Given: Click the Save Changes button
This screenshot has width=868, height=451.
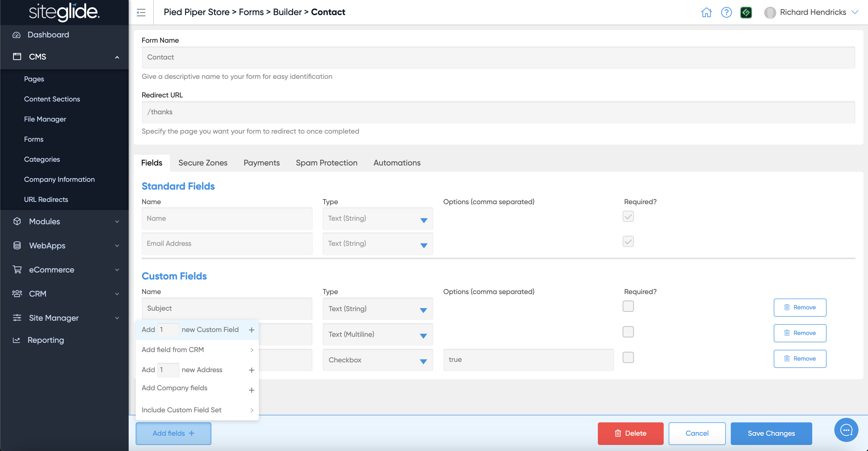Looking at the screenshot, I should point(771,433).
